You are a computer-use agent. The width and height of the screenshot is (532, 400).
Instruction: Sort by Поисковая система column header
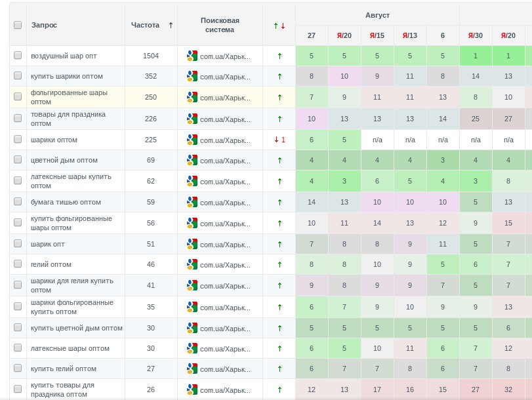coord(220,25)
